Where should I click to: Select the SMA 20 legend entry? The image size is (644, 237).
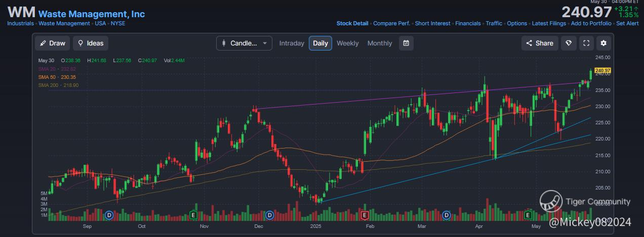pos(57,69)
